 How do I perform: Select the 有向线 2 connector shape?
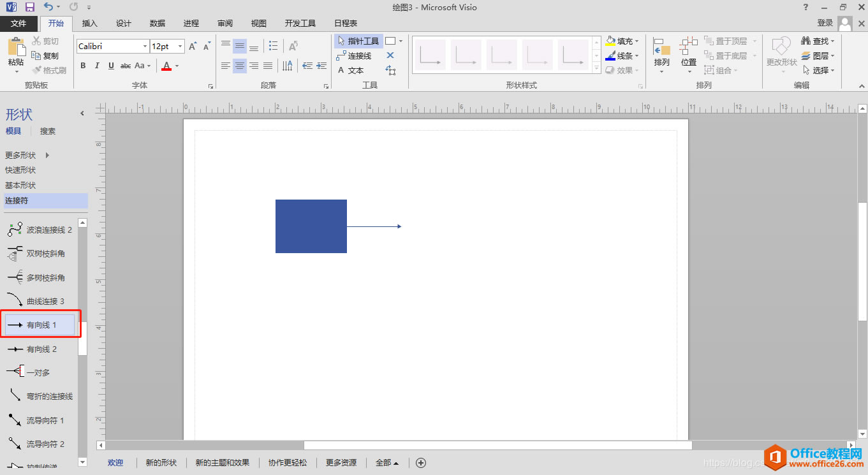point(40,349)
